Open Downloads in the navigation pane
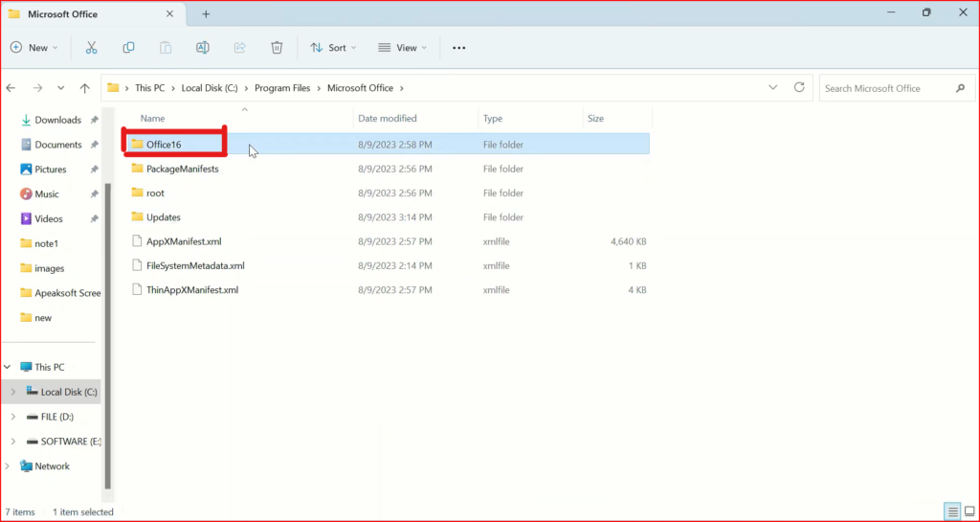This screenshot has width=980, height=522. coord(57,120)
